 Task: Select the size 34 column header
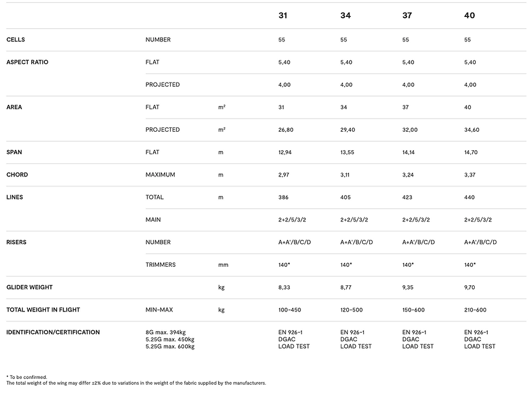pos(345,16)
